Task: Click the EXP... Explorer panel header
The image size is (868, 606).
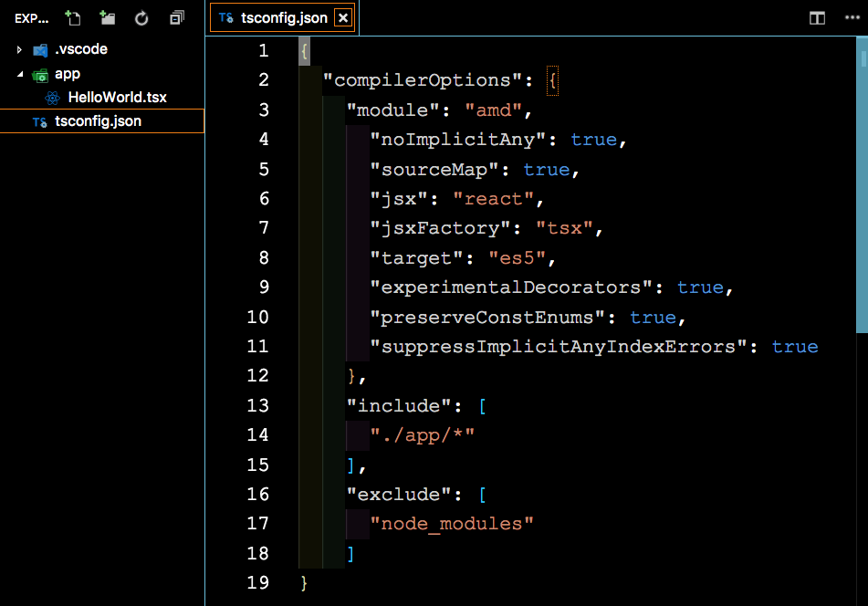Action: click(x=32, y=18)
